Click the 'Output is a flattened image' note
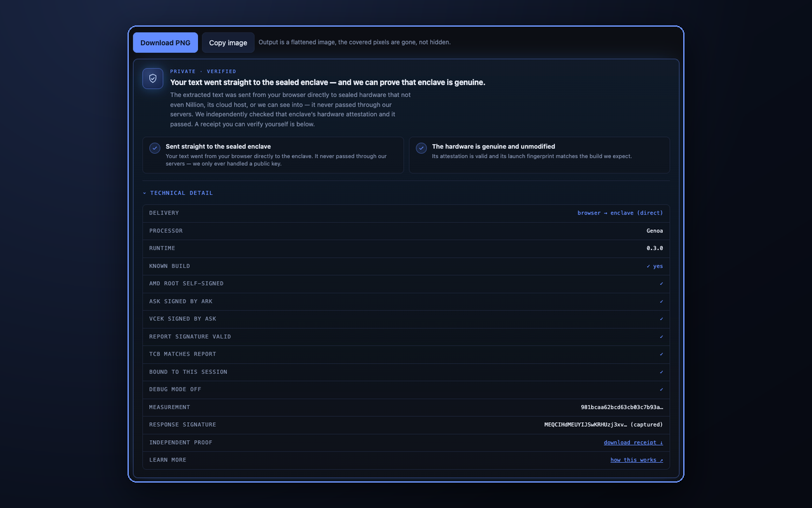 355,43
